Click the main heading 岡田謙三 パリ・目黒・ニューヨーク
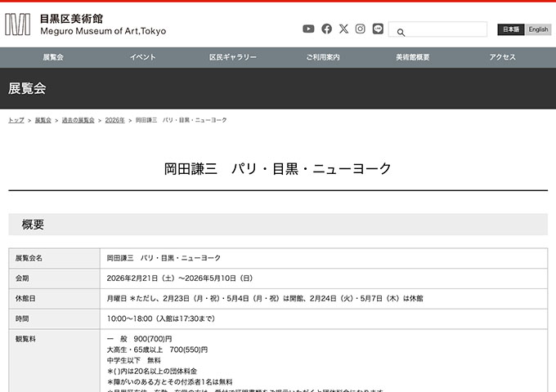Viewport: 556px width, 392px height. tap(278, 169)
